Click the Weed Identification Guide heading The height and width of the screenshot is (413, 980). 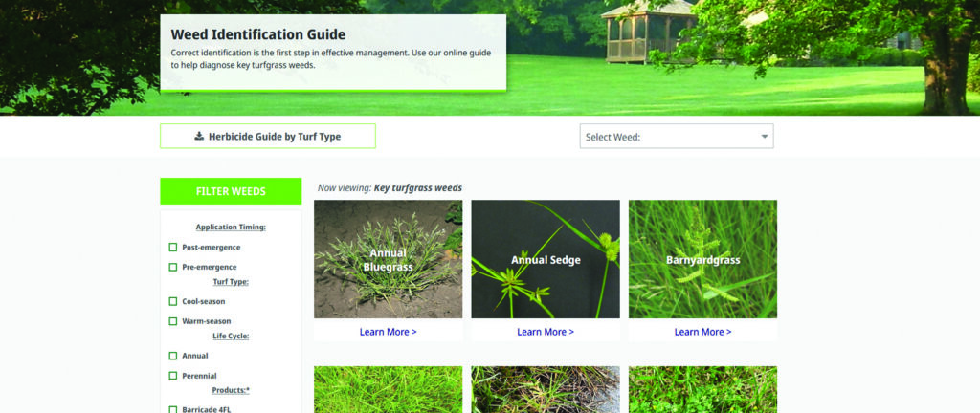[258, 35]
